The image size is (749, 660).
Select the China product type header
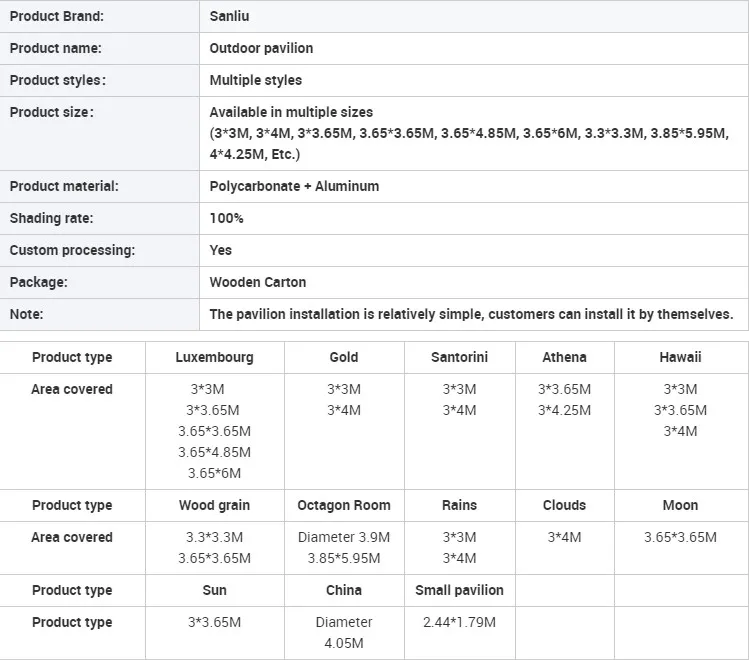[344, 590]
